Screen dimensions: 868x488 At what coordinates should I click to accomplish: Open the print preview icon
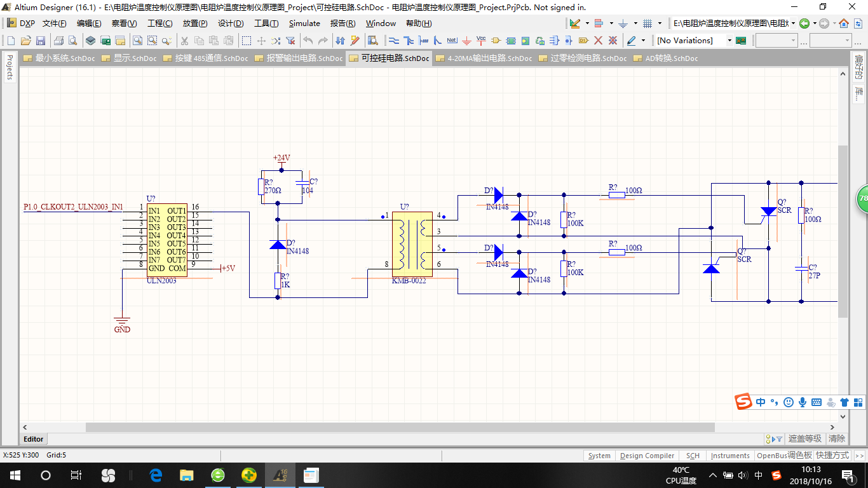(72, 41)
